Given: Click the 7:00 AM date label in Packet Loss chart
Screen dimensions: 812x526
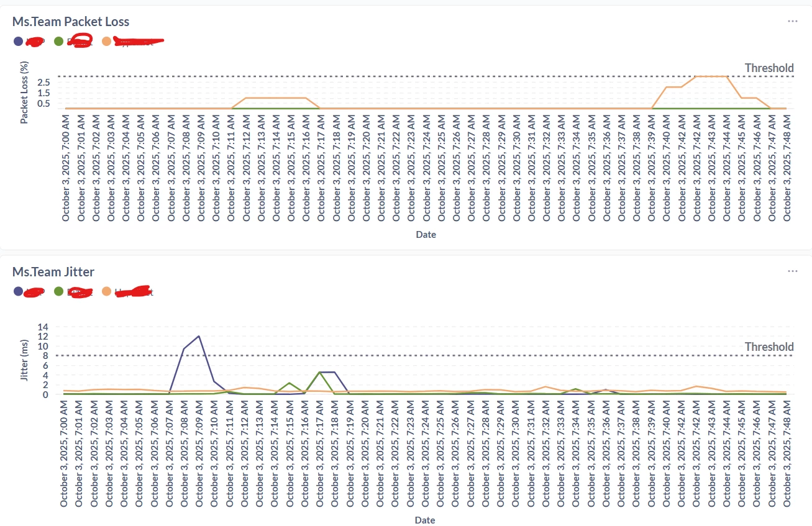Looking at the screenshot, I should [x=66, y=168].
